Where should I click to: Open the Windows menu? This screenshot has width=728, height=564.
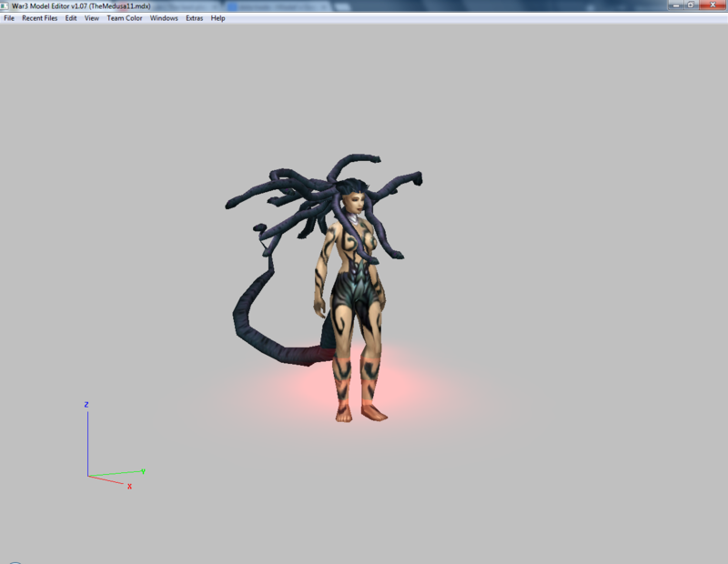[164, 18]
